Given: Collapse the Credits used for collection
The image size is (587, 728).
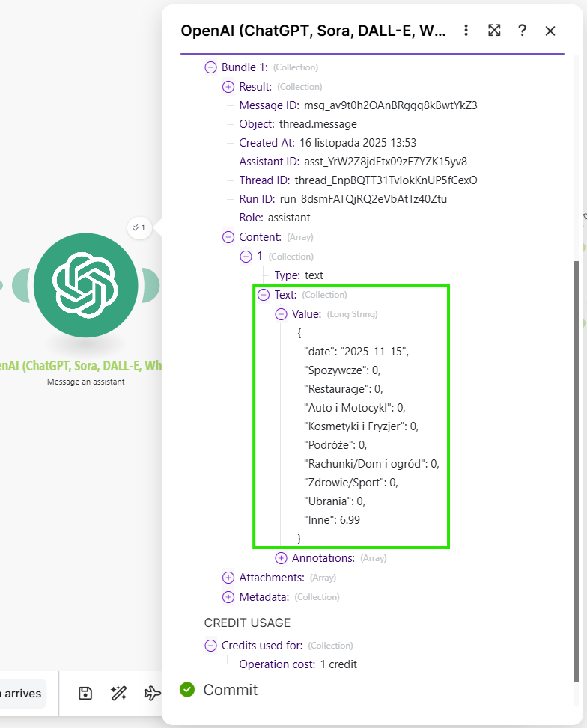Looking at the screenshot, I should [210, 646].
